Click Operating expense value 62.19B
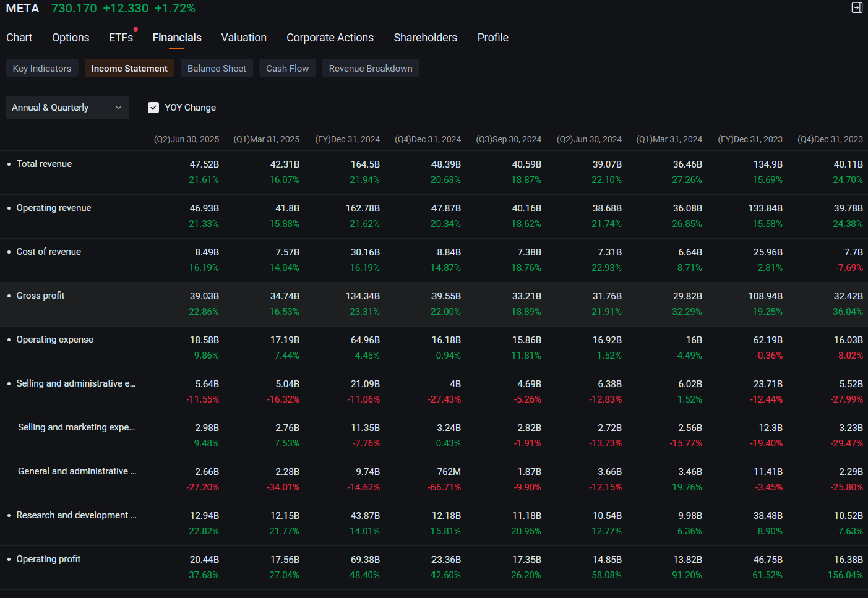The image size is (868, 598). (768, 340)
